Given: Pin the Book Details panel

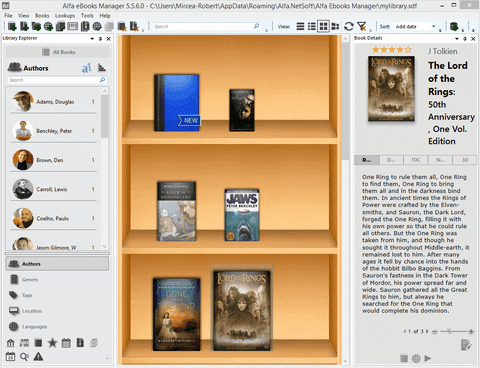Looking at the screenshot, I should click(465, 39).
